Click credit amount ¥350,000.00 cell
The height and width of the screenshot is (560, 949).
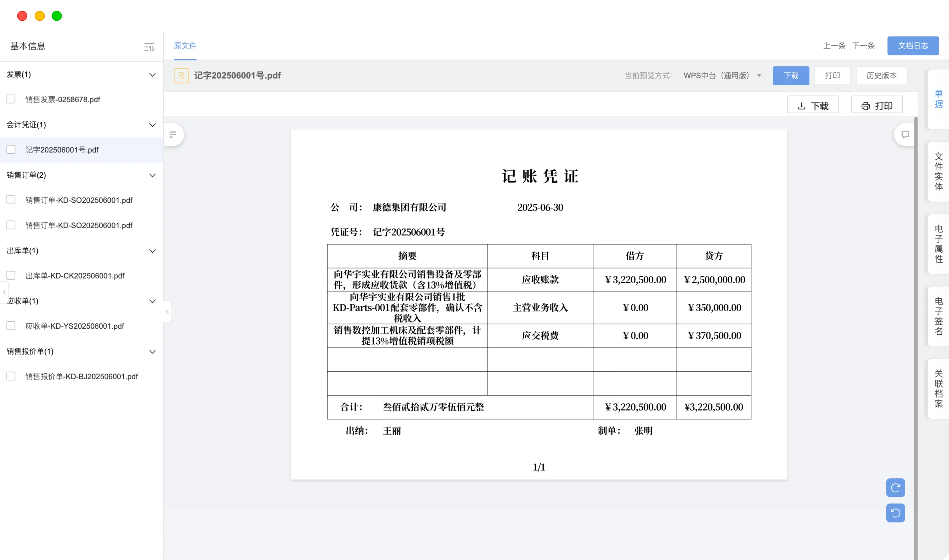coord(714,308)
